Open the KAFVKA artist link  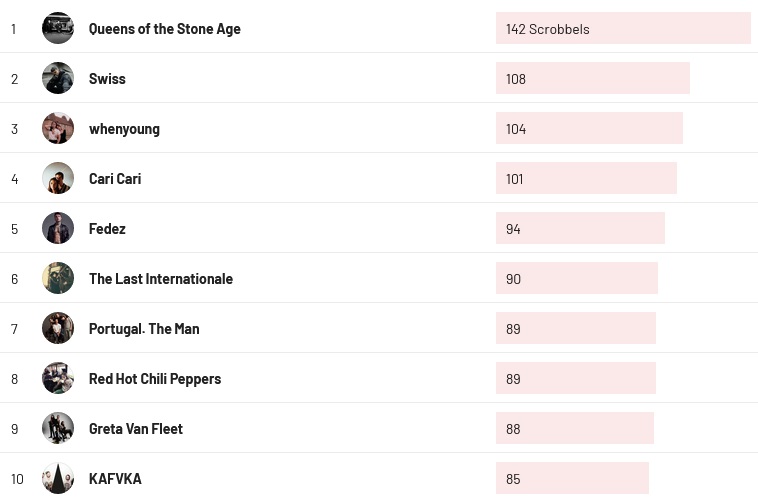(115, 479)
